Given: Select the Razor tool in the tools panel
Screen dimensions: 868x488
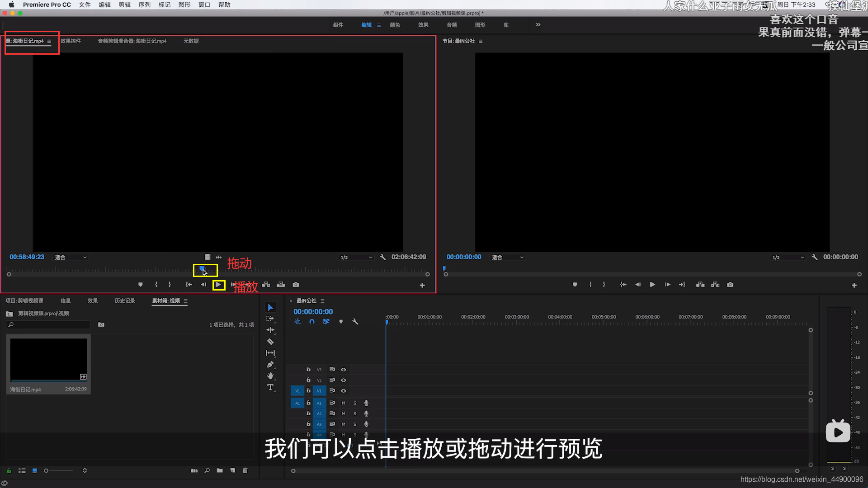Looking at the screenshot, I should 270,342.
